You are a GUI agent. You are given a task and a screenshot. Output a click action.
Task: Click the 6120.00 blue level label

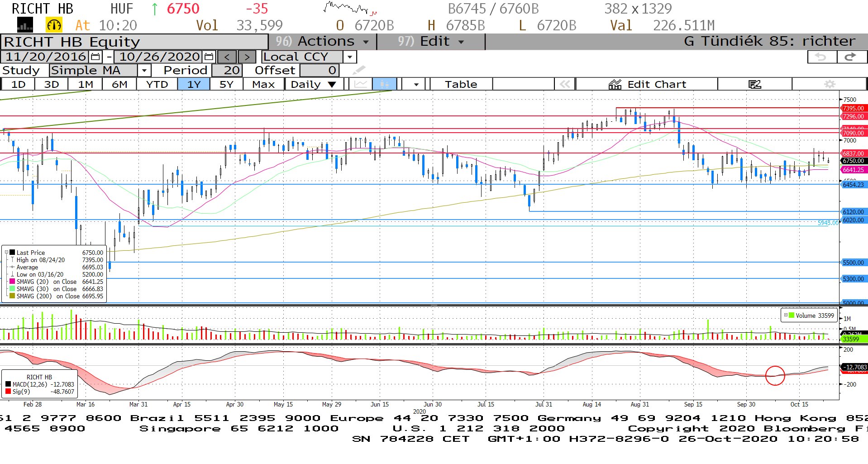pos(854,212)
